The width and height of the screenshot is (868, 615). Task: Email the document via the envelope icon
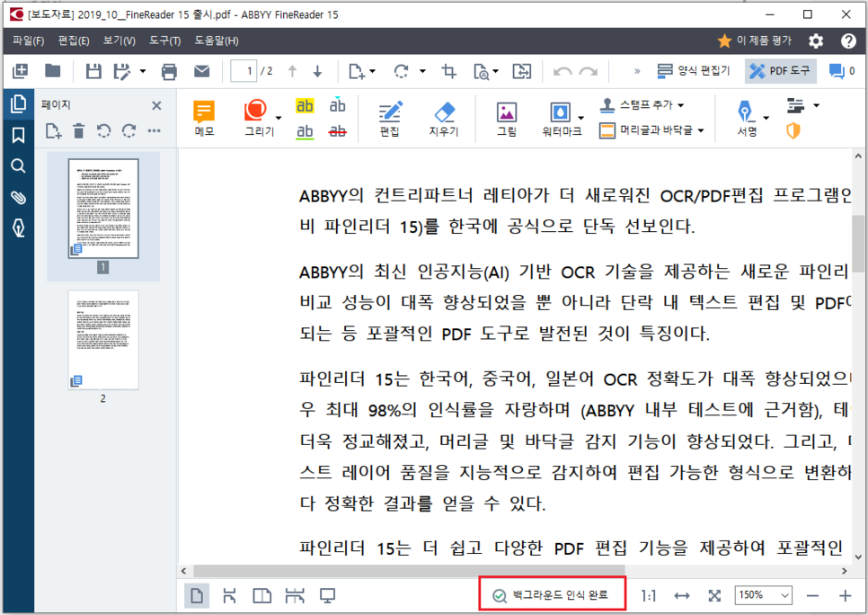tap(201, 71)
